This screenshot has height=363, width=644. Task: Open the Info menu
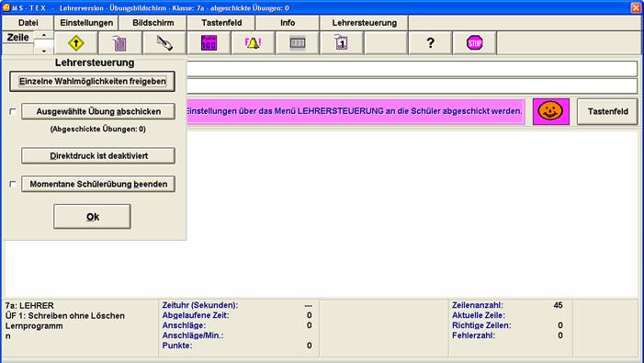pyautogui.click(x=288, y=23)
